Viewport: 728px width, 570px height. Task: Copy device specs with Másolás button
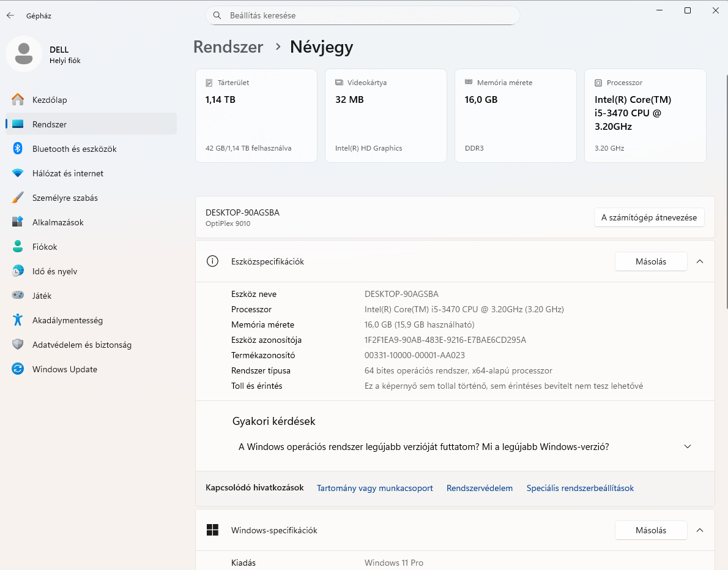point(650,261)
